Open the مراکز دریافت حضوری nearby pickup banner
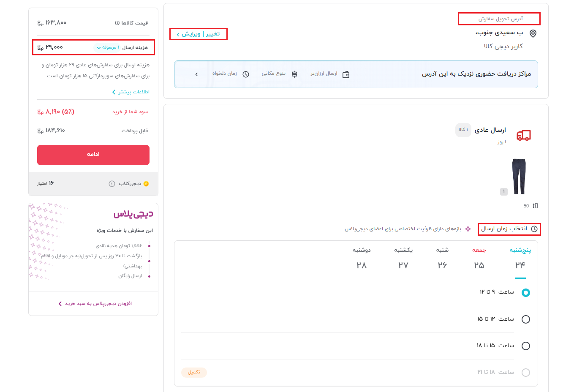 tap(356, 74)
